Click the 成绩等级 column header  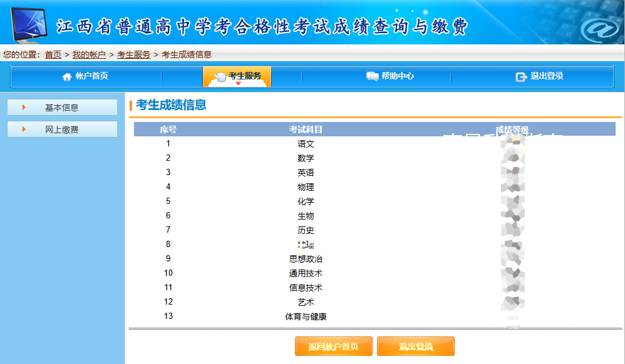click(x=511, y=129)
